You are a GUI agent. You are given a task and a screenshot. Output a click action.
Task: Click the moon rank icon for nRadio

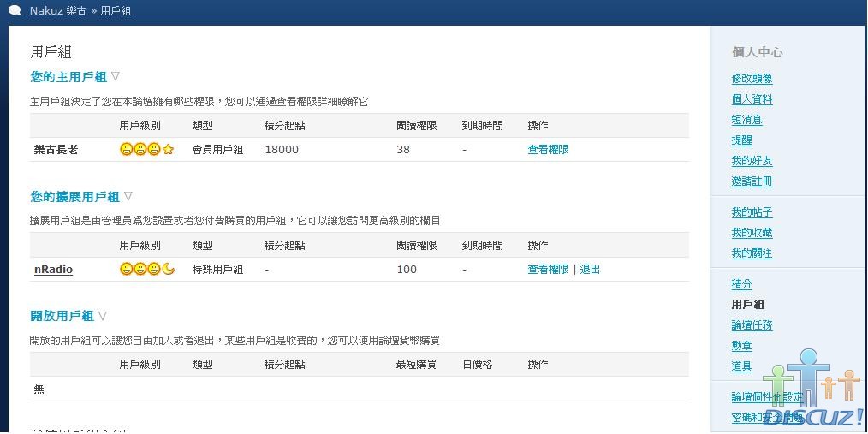[x=169, y=269]
